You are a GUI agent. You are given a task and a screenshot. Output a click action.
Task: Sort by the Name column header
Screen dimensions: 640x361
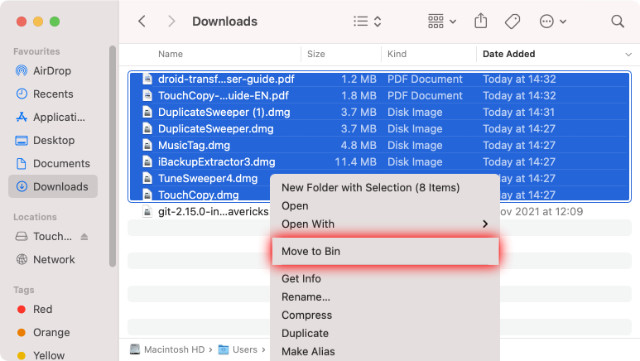click(170, 54)
